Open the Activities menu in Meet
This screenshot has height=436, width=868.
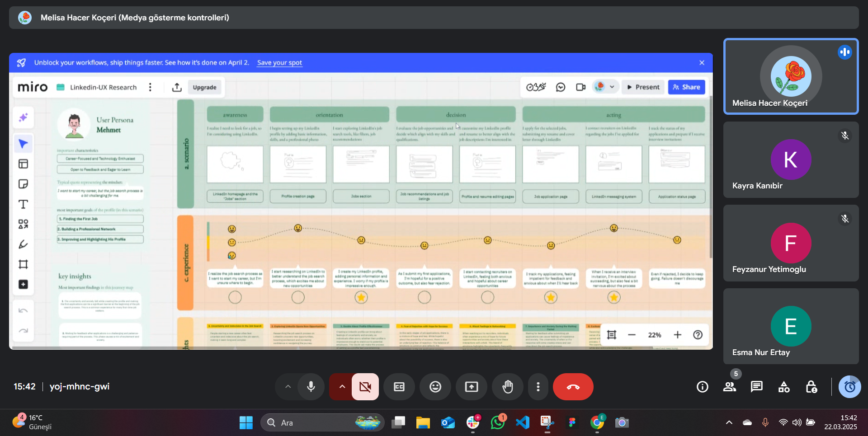[783, 387]
